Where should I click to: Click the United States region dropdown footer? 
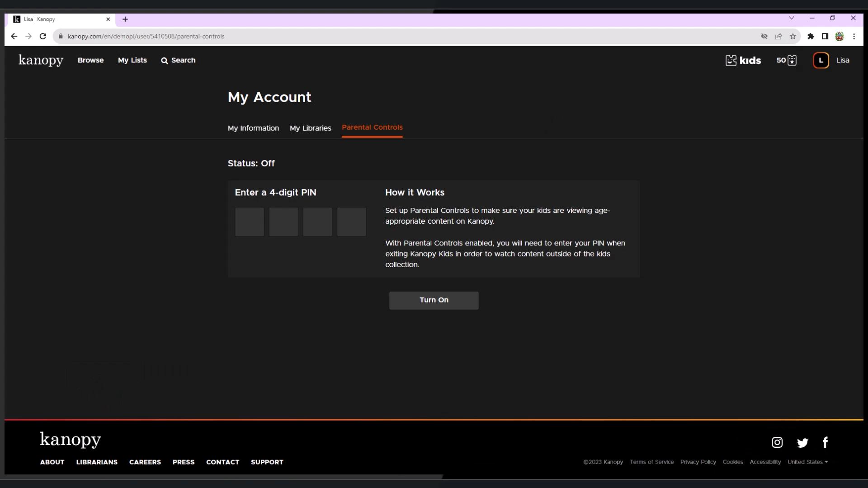click(808, 462)
